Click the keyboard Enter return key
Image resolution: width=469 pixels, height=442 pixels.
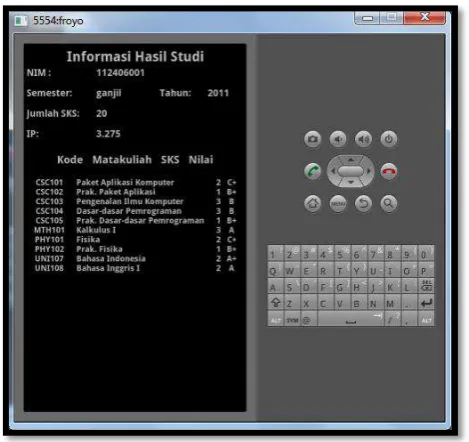(x=426, y=303)
